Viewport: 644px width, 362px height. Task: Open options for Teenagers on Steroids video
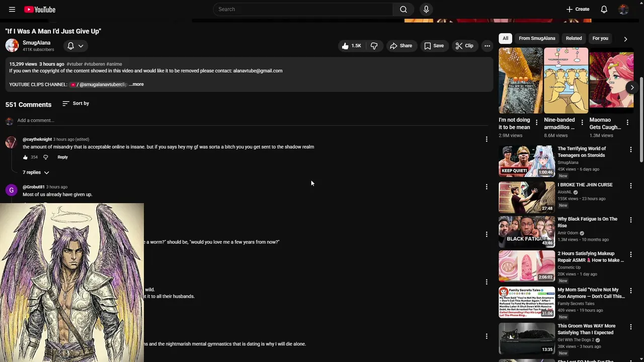[x=630, y=149]
